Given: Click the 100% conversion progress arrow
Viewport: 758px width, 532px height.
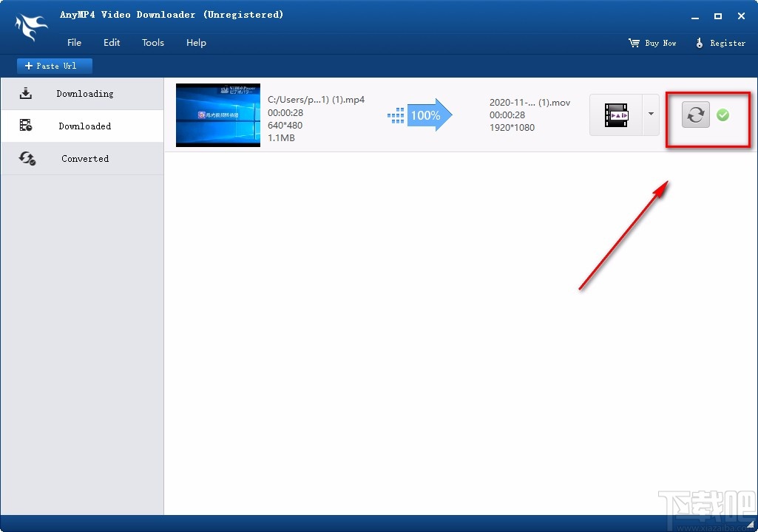Looking at the screenshot, I should (420, 115).
